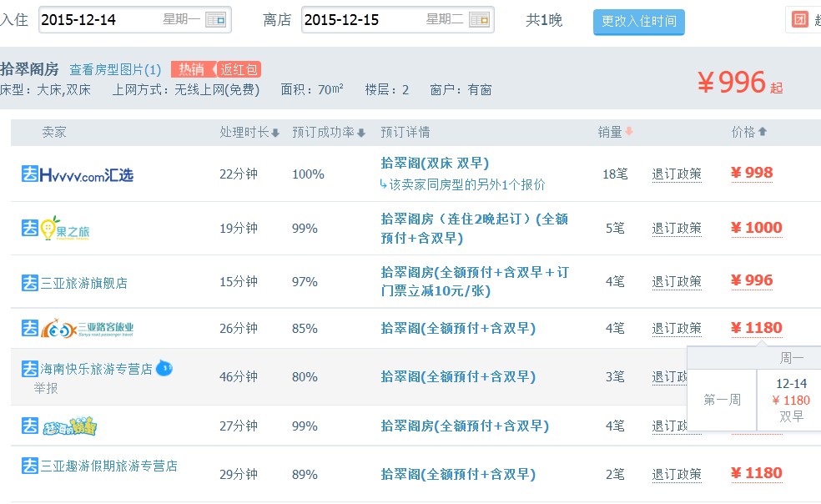Open the check-in date calendar icon
Viewport: 821px width, 504px height.
pos(215,20)
